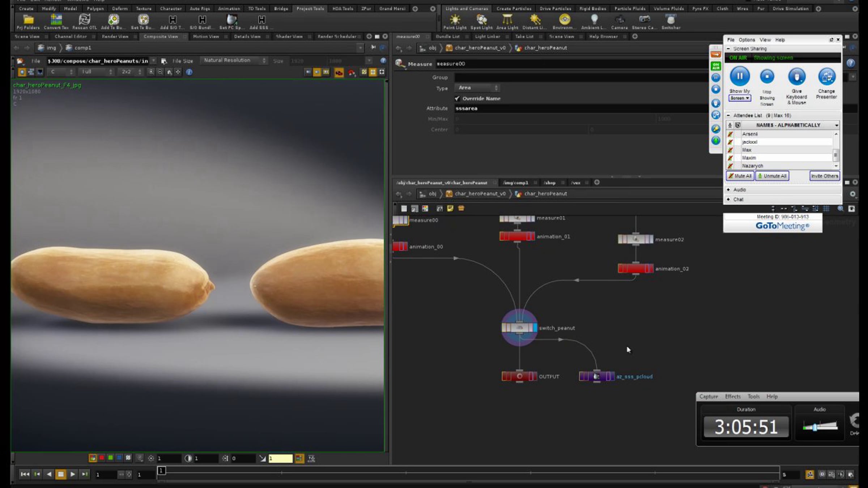Open the Options menu in GoToMeeting
The image size is (868, 488).
coord(746,40)
